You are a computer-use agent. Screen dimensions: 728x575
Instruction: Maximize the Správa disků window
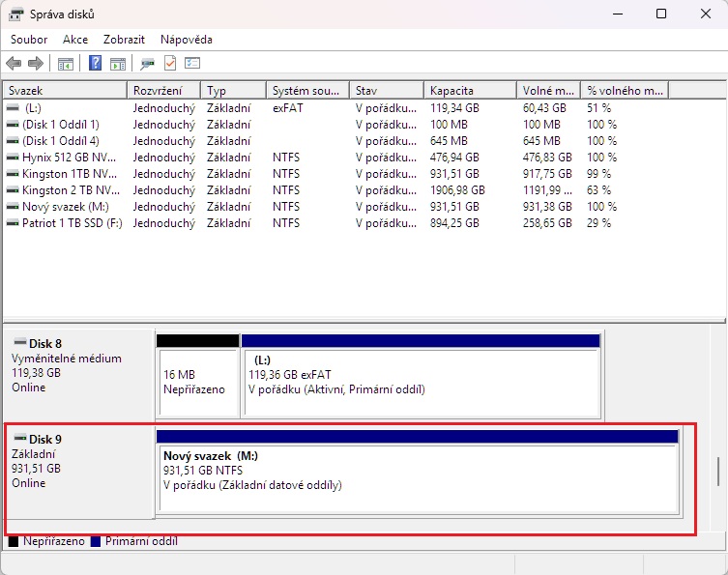pyautogui.click(x=661, y=14)
